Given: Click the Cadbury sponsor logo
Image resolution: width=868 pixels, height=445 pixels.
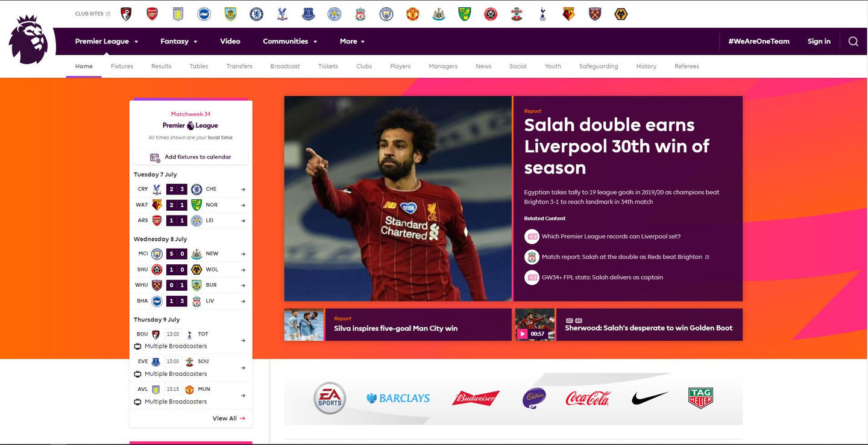Looking at the screenshot, I should 534,398.
